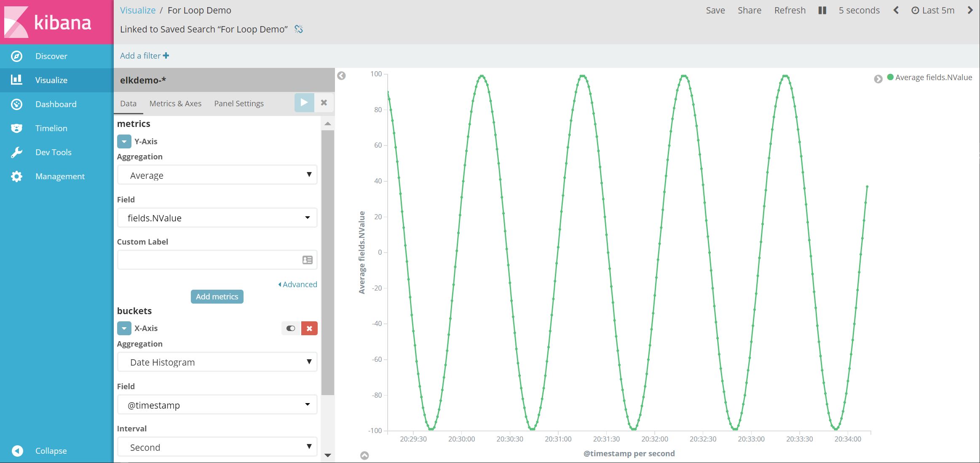This screenshot has width=980, height=463.
Task: Remove the X-Axis bucket with the red X
Action: pyautogui.click(x=310, y=328)
